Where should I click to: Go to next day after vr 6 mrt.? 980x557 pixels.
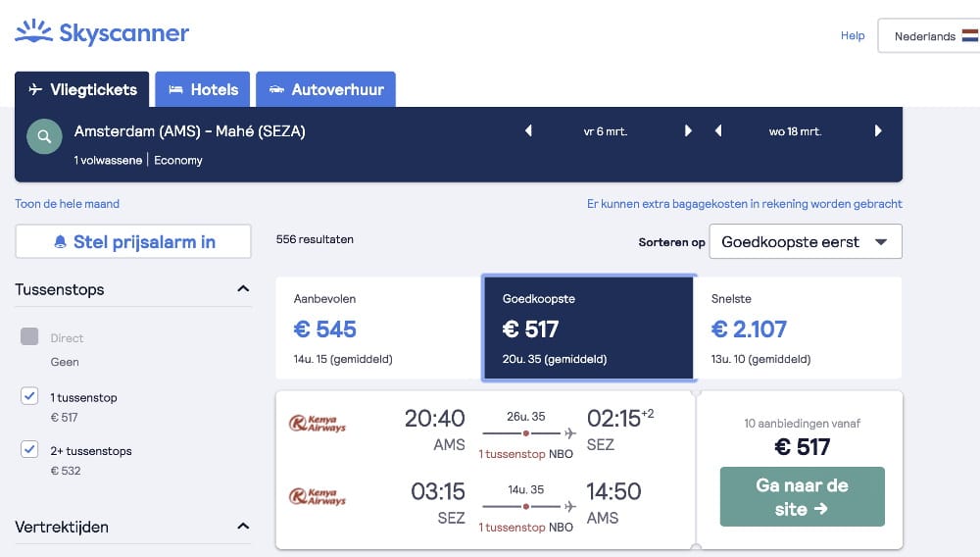pos(688,130)
